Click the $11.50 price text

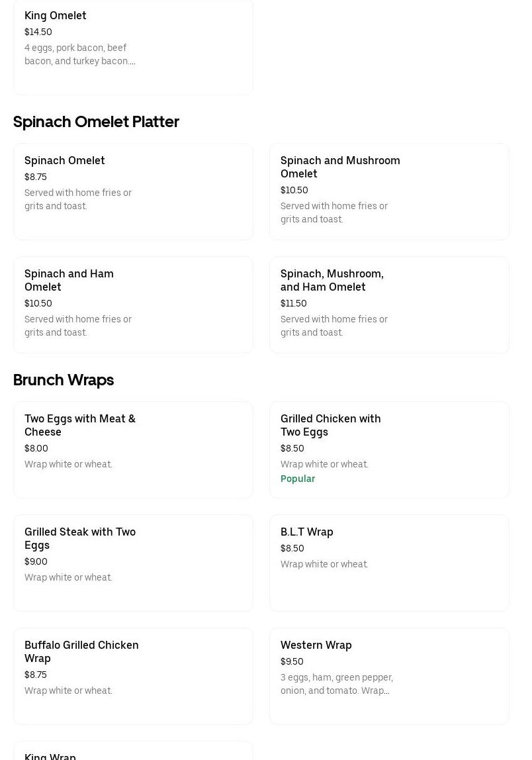[x=294, y=303]
